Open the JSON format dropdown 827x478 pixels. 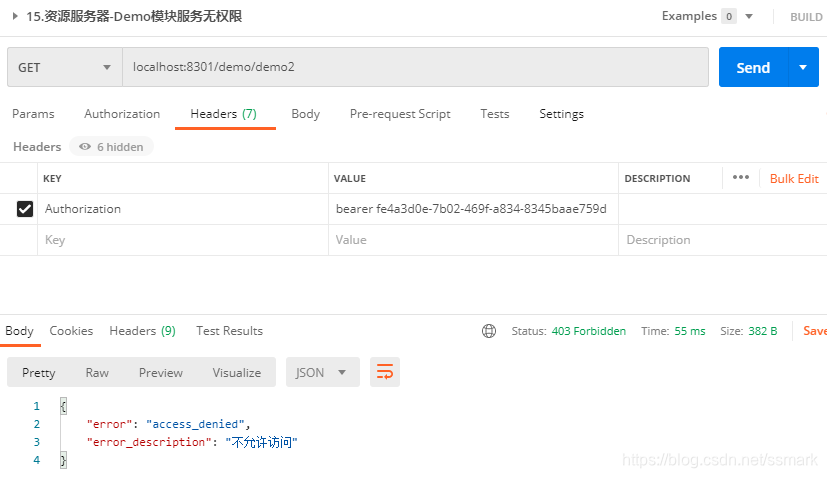(x=323, y=372)
